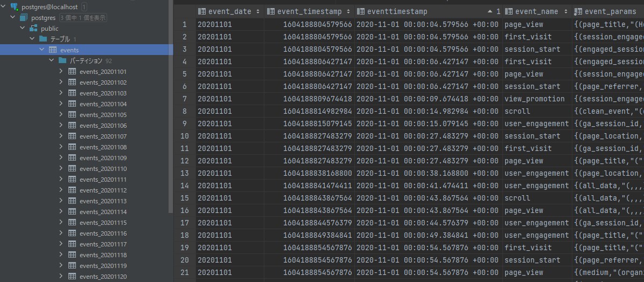Select the events_20201104 tree item
The width and height of the screenshot is (644, 282).
pos(103,104)
